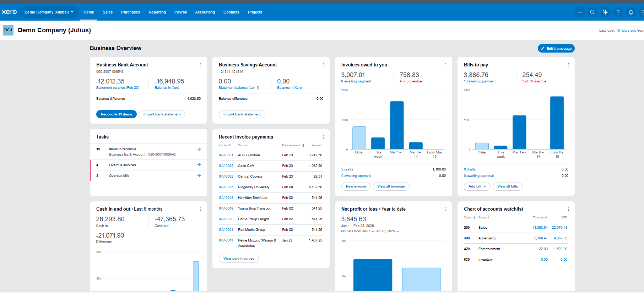Click the arrow beside Overdue bills
The image size is (644, 293).
[x=199, y=176]
